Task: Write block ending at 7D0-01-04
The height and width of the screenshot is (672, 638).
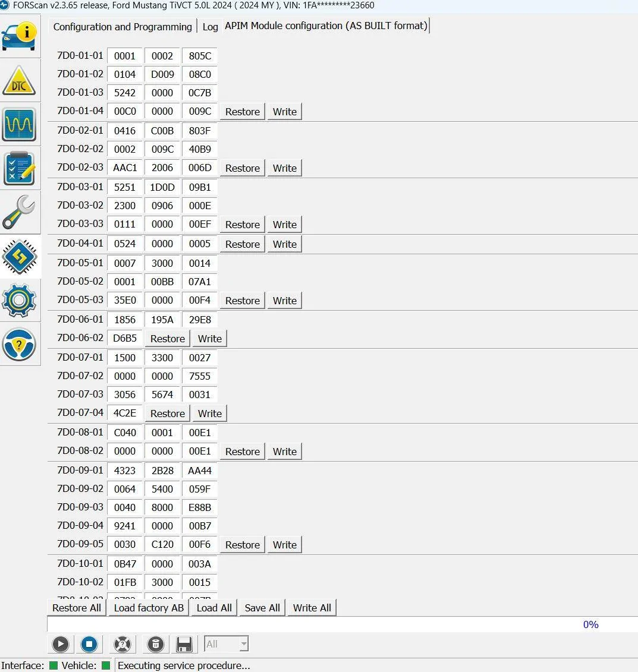Action: coord(285,112)
